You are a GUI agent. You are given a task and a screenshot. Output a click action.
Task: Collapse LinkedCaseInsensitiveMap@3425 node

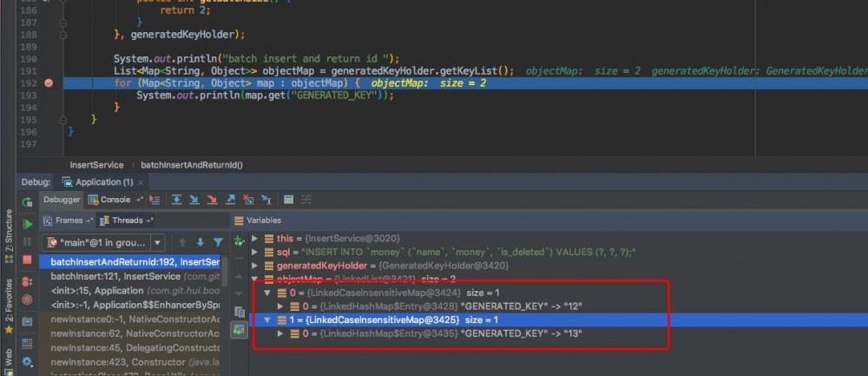267,320
